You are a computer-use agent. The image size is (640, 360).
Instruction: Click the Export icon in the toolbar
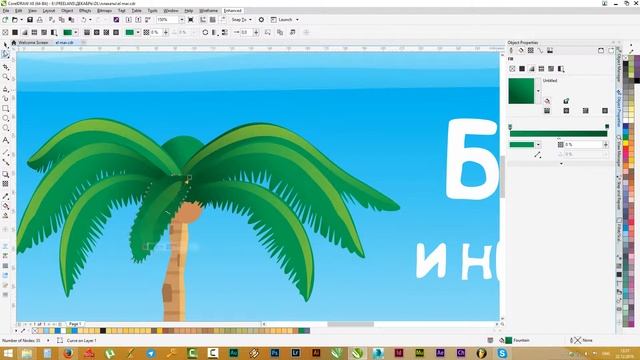click(138, 20)
